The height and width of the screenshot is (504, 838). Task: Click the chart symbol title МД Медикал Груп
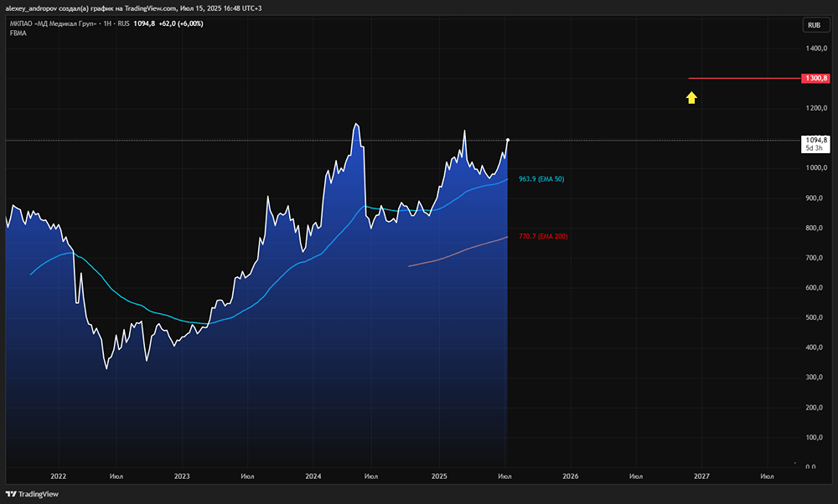point(53,23)
